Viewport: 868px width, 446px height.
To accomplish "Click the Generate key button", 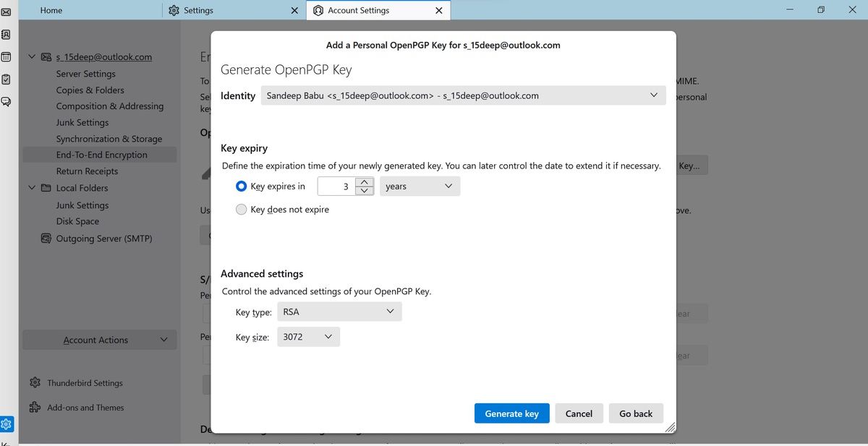I will click(x=511, y=413).
